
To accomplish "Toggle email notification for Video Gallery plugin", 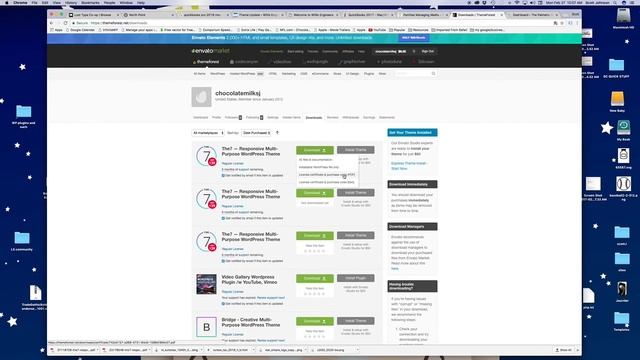I will click(x=223, y=304).
